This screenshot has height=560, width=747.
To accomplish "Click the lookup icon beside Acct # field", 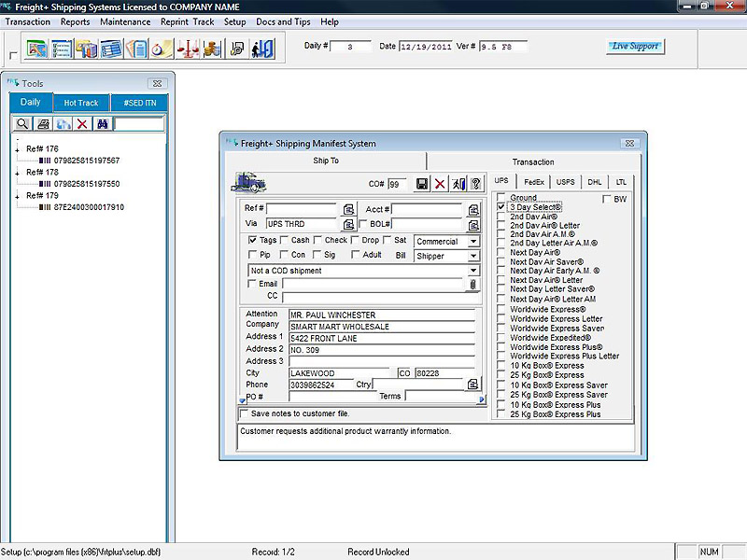I will coord(473,209).
